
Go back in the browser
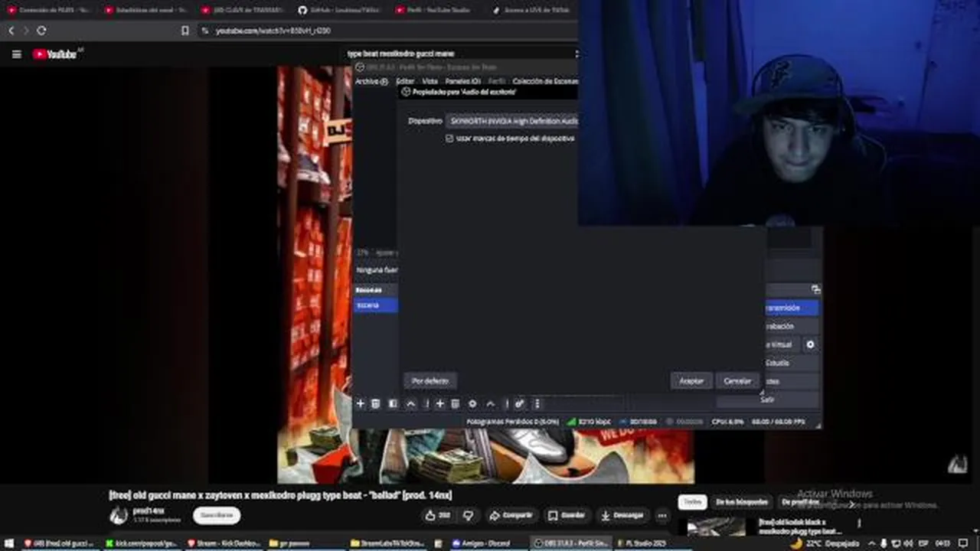(x=11, y=31)
